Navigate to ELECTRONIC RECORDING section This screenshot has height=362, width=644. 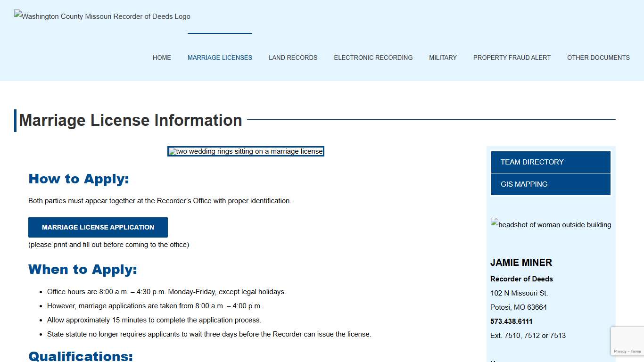click(x=373, y=58)
